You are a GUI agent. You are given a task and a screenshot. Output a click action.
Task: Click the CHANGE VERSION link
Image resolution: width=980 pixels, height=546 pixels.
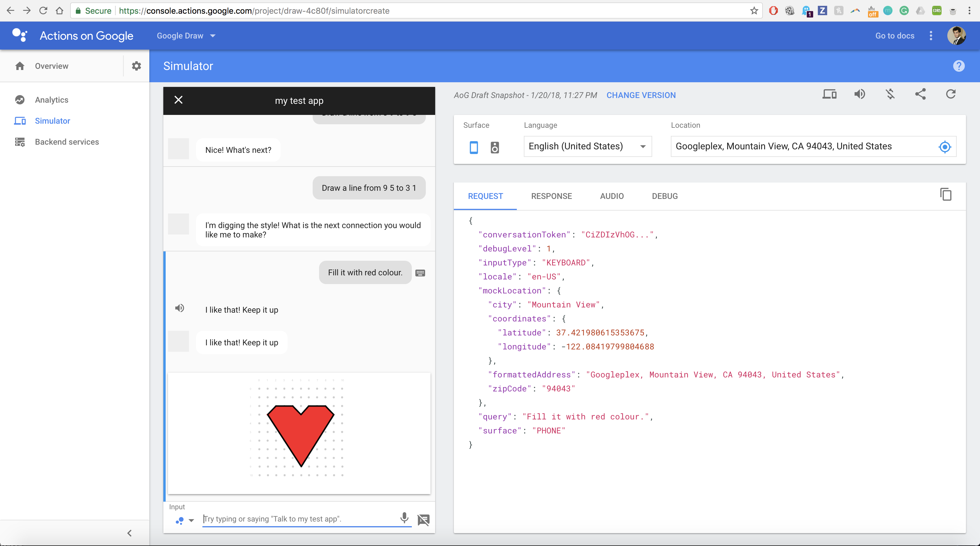pos(641,95)
